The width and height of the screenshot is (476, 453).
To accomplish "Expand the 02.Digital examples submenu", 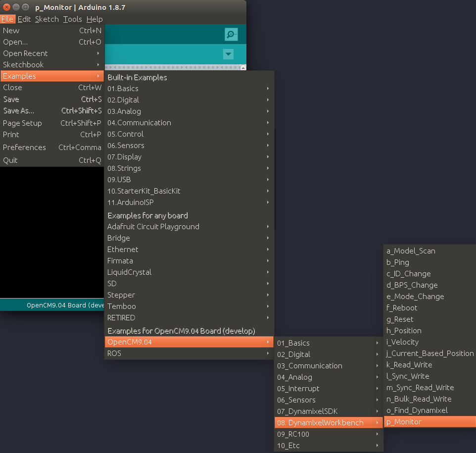I will [x=189, y=100].
